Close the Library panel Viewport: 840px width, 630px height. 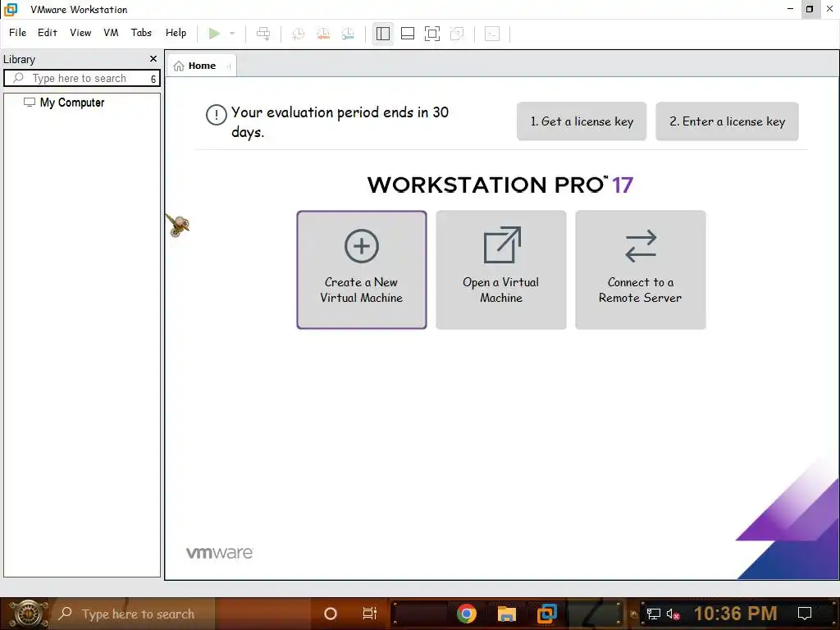click(153, 59)
